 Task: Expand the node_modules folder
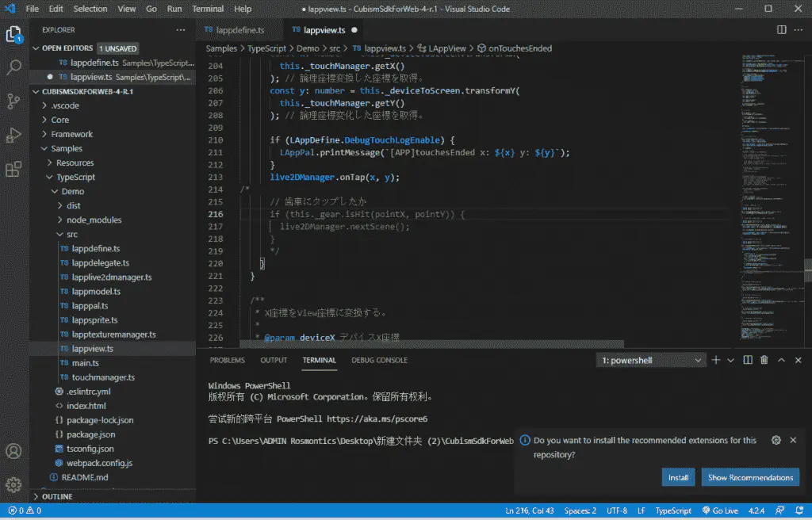click(x=60, y=220)
